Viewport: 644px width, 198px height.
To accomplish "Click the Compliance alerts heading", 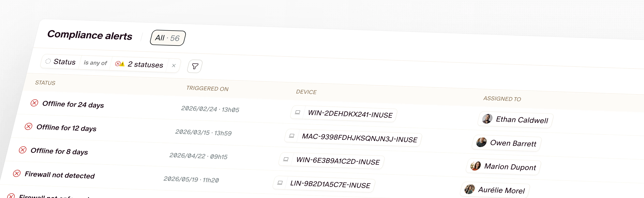I will (x=90, y=35).
